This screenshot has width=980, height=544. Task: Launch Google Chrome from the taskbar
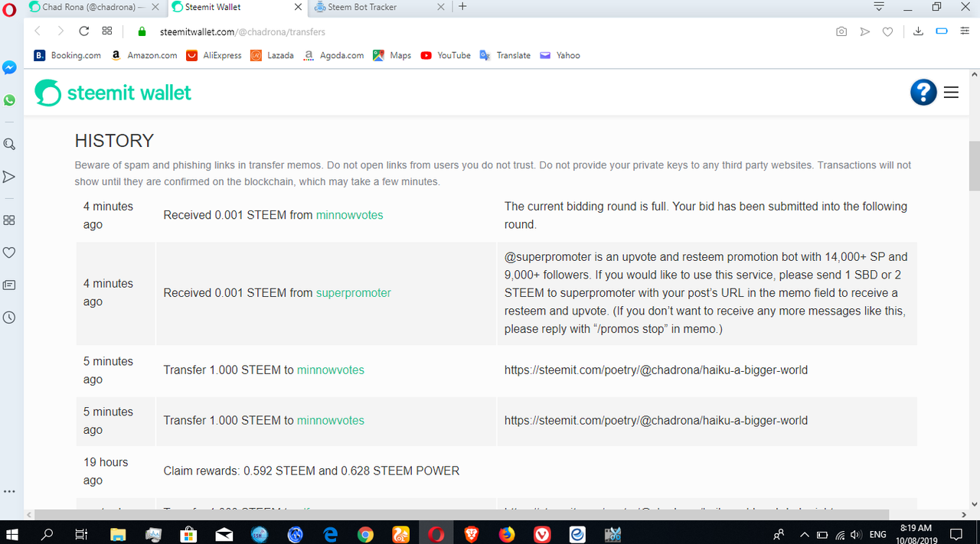pos(365,534)
